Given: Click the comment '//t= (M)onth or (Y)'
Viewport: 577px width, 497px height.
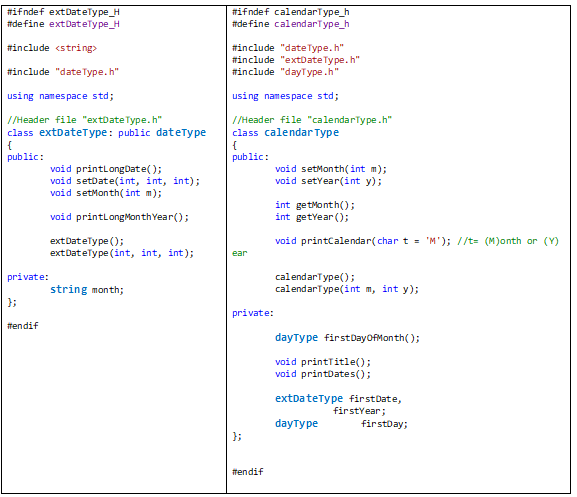Looking at the screenshot, I should pos(508,241).
